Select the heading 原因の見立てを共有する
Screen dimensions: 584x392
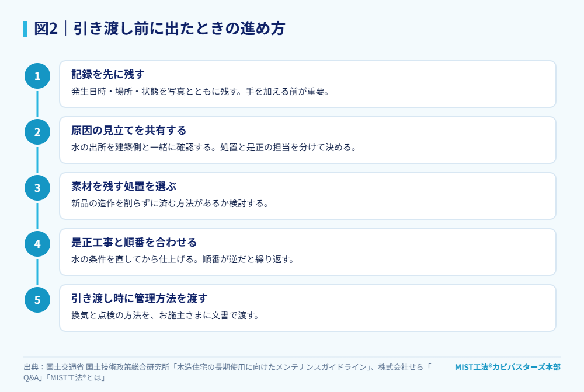coord(129,131)
